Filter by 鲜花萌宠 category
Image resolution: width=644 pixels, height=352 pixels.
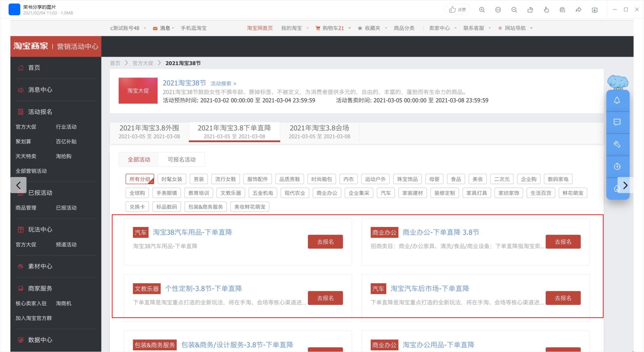[x=573, y=193]
